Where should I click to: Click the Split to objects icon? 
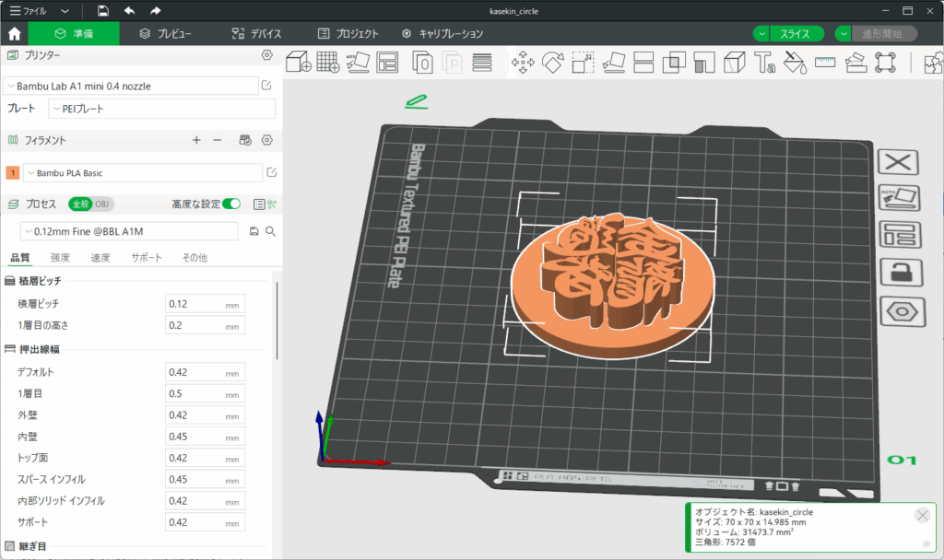pos(422,62)
